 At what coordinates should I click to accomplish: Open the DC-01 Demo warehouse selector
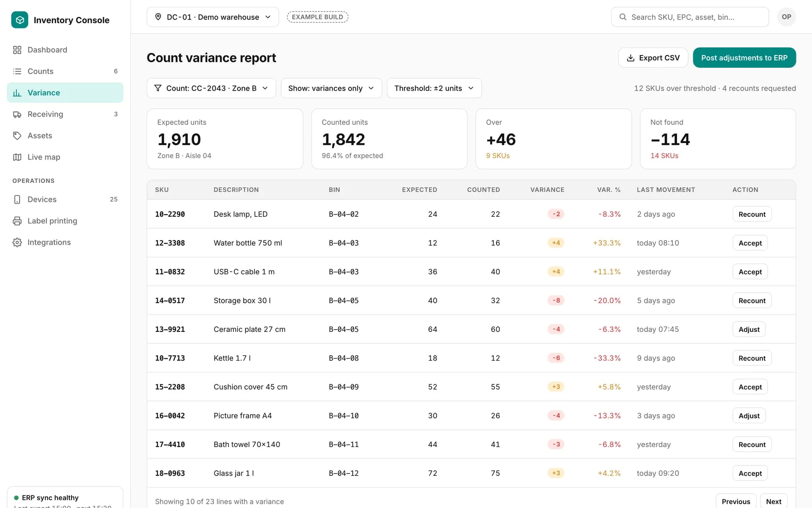[213, 17]
